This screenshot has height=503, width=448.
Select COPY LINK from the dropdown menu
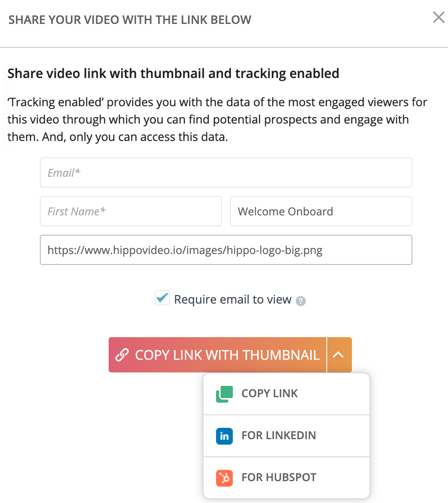(x=269, y=393)
